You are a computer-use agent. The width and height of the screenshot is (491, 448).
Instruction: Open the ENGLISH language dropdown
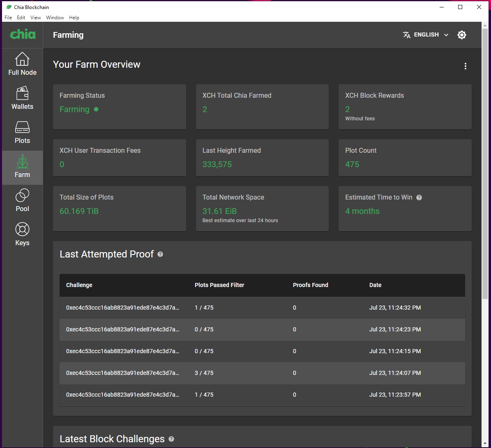click(x=426, y=35)
